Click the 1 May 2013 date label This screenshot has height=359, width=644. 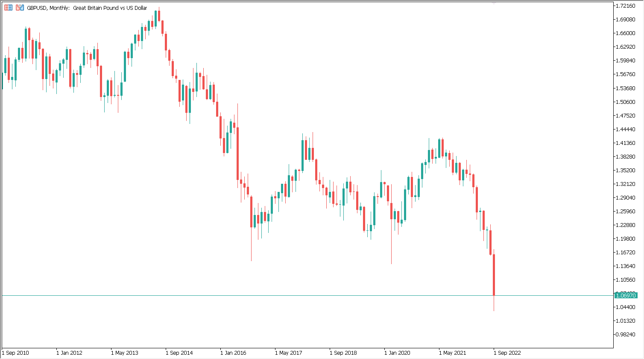(x=125, y=353)
